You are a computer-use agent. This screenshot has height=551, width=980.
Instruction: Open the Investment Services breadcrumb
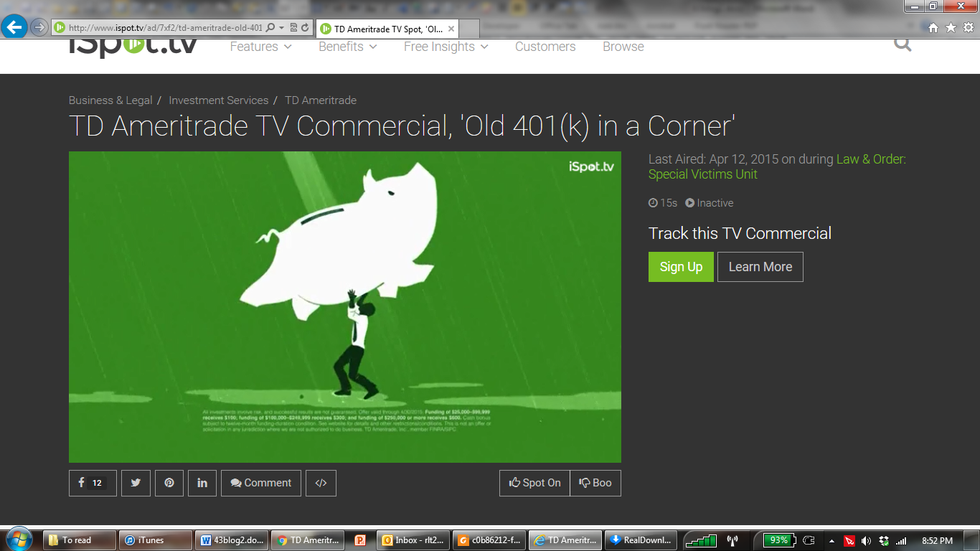click(x=219, y=100)
